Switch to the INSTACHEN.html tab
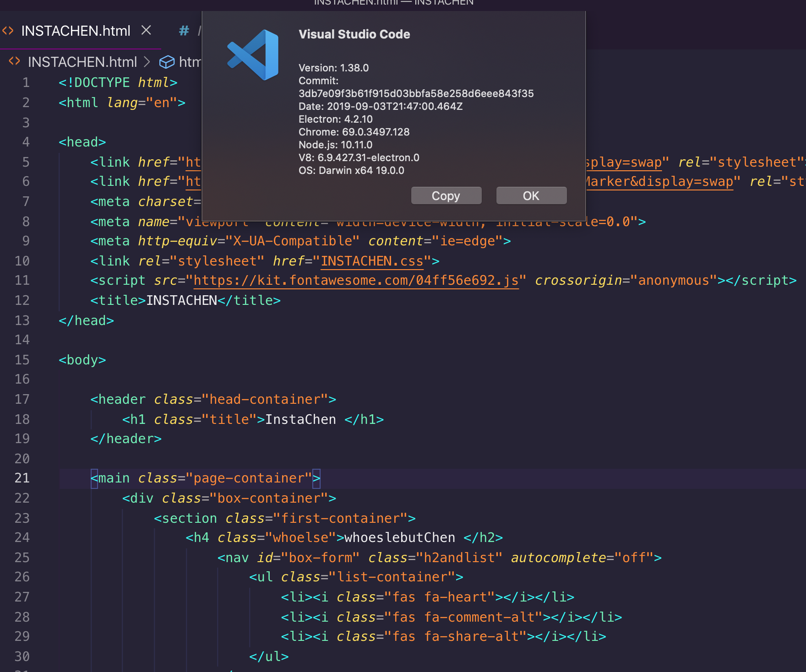 pos(76,31)
